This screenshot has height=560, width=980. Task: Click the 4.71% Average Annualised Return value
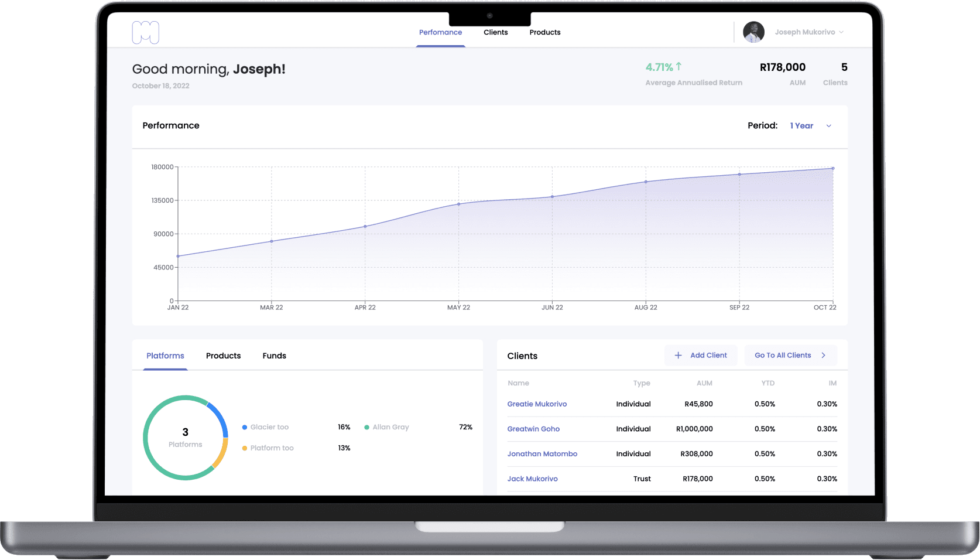pyautogui.click(x=659, y=67)
